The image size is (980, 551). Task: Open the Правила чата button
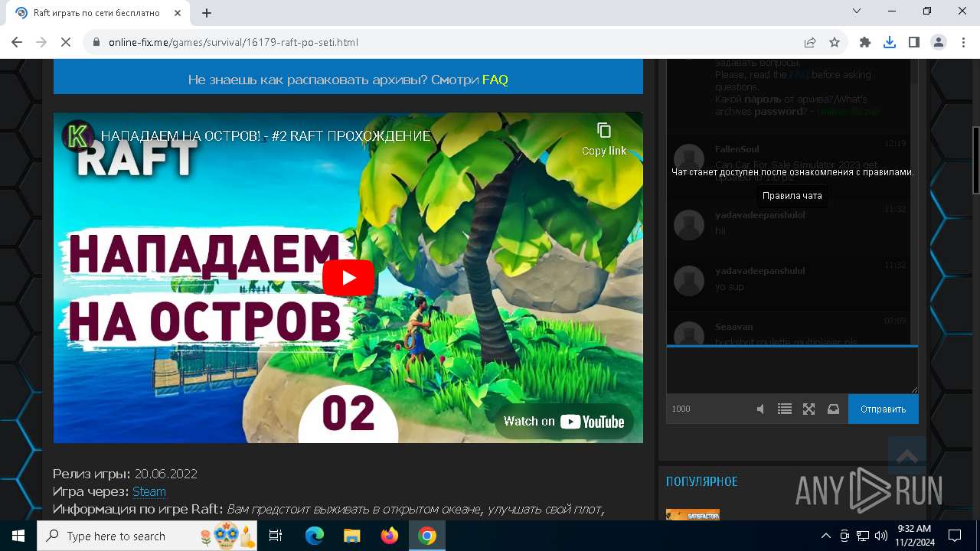[x=792, y=196]
